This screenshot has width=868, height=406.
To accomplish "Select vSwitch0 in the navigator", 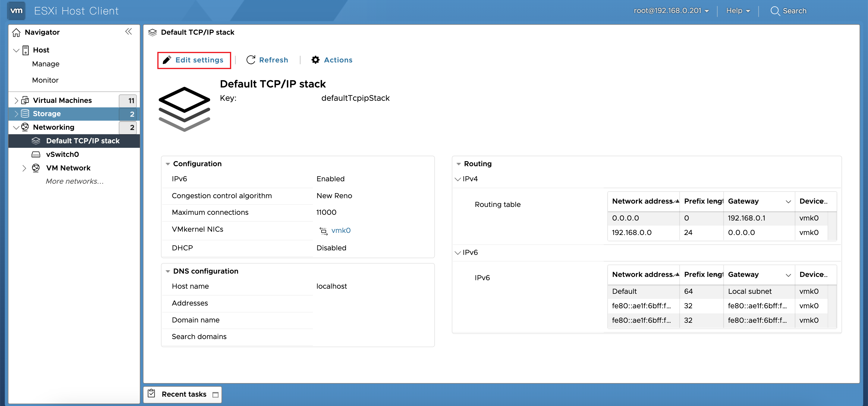I will click(62, 154).
